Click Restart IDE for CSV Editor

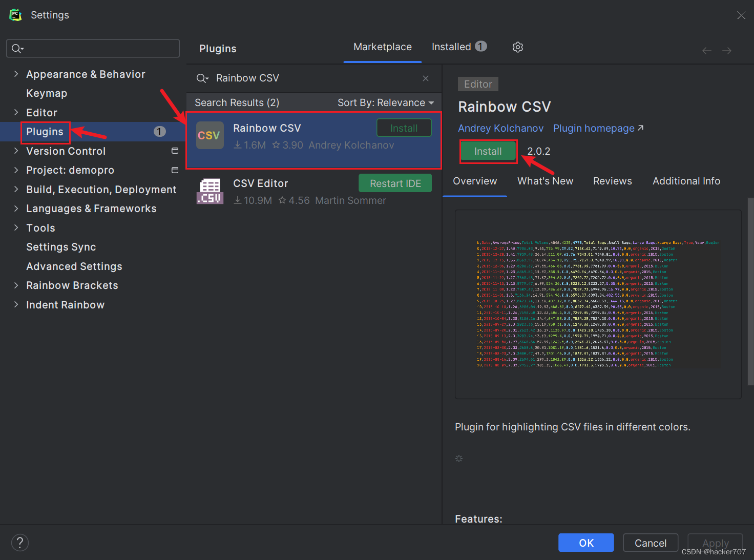pyautogui.click(x=395, y=183)
